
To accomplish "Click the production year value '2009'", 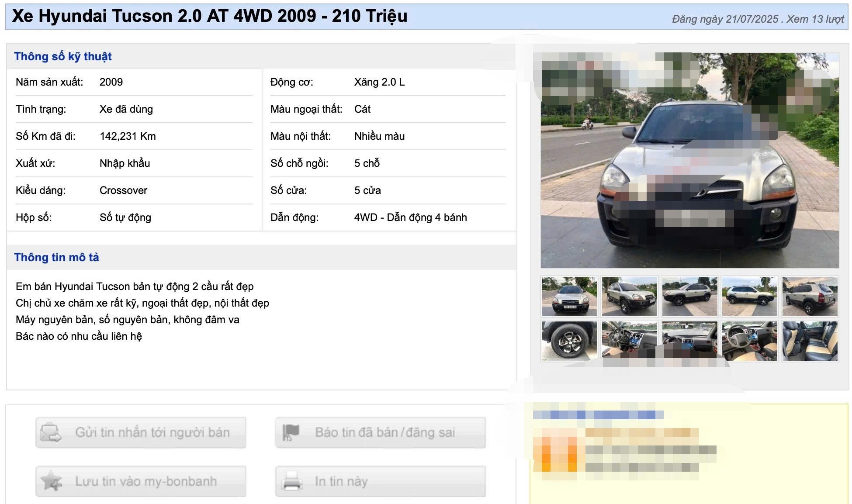I will pos(111,82).
